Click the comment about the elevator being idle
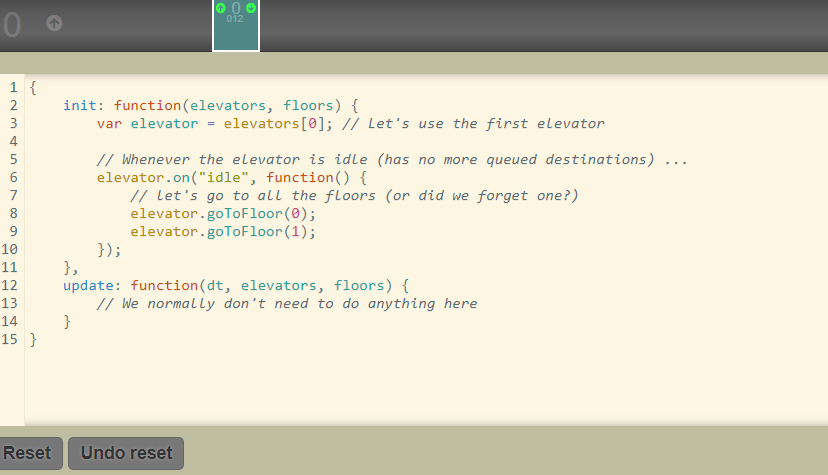828x475 pixels. pyautogui.click(x=392, y=159)
